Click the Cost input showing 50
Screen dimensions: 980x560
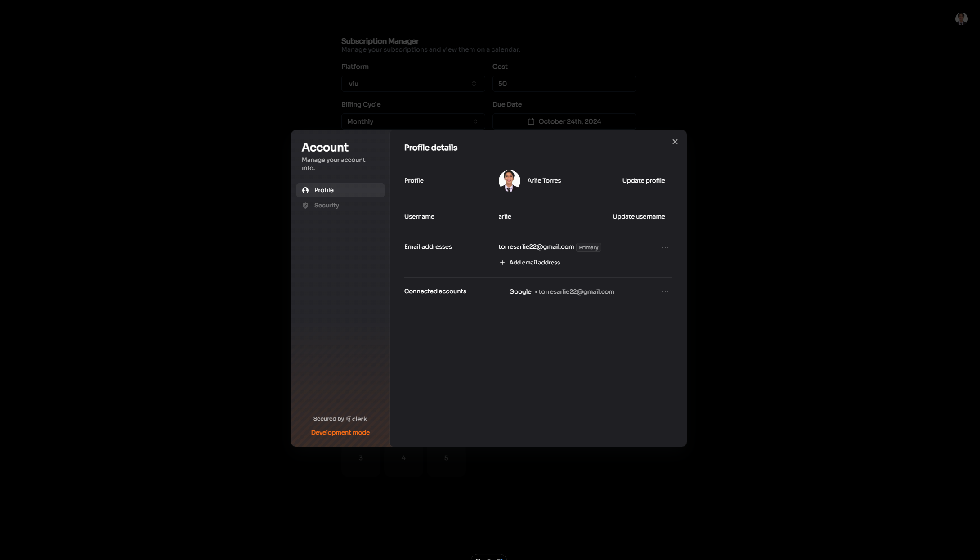pyautogui.click(x=564, y=84)
